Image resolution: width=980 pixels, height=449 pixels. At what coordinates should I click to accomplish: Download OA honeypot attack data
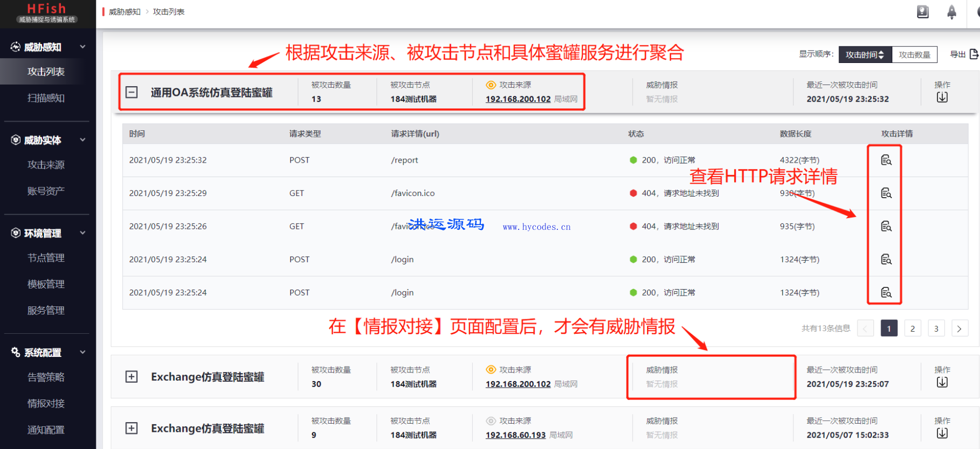pos(942,97)
